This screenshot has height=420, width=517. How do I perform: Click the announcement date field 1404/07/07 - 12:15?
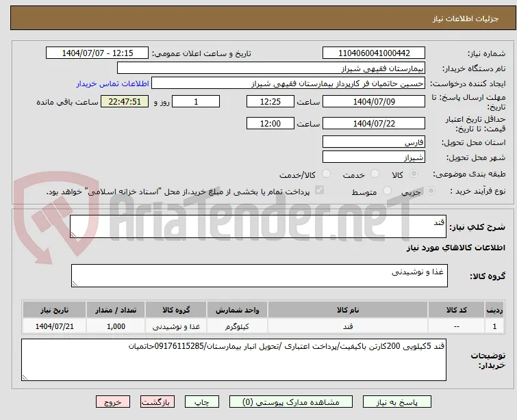point(97,53)
